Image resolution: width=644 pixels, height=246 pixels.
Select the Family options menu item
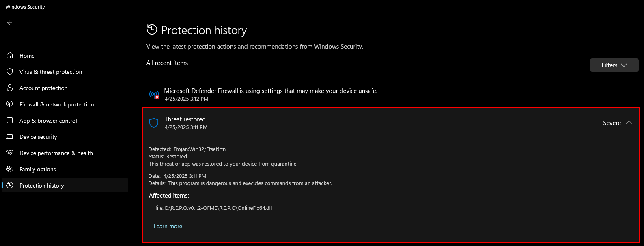[38, 169]
